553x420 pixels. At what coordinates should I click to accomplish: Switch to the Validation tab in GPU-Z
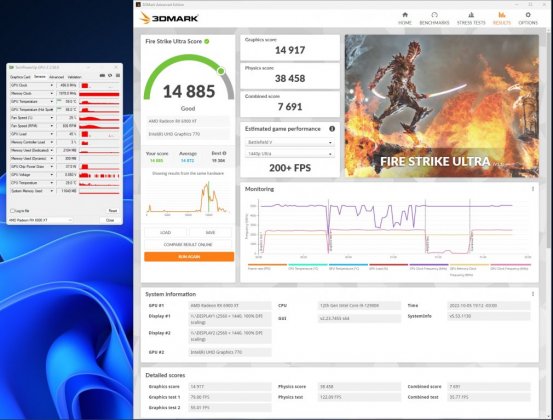point(74,77)
